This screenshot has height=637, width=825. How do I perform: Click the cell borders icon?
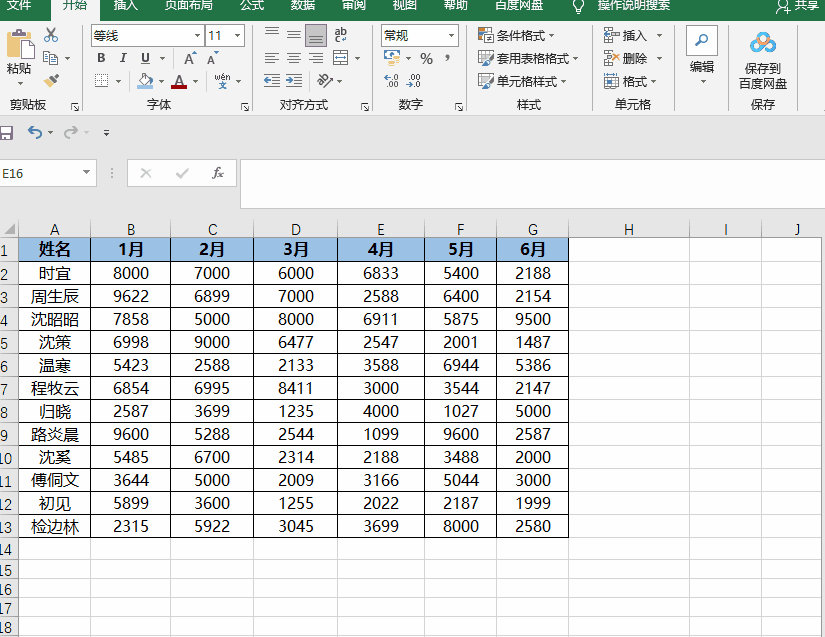tap(102, 80)
